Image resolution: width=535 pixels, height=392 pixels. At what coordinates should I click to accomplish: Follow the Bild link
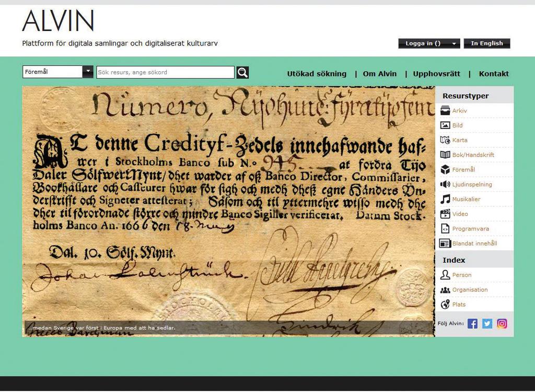point(458,125)
